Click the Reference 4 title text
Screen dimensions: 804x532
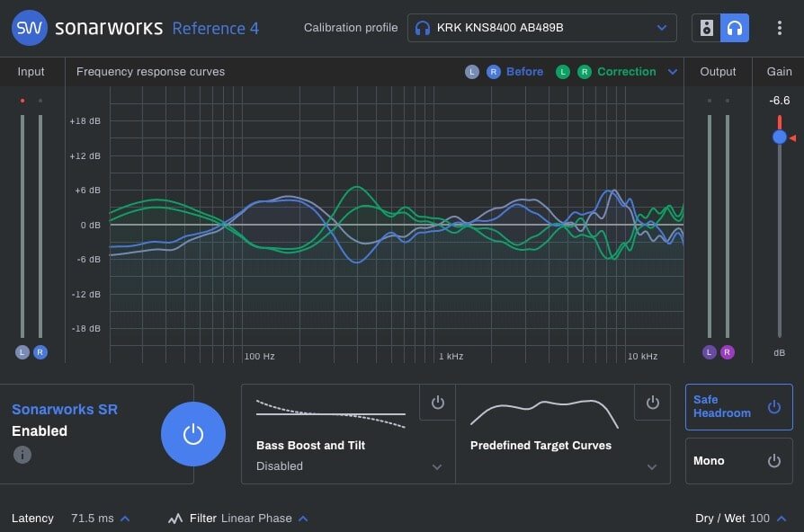[x=215, y=28]
